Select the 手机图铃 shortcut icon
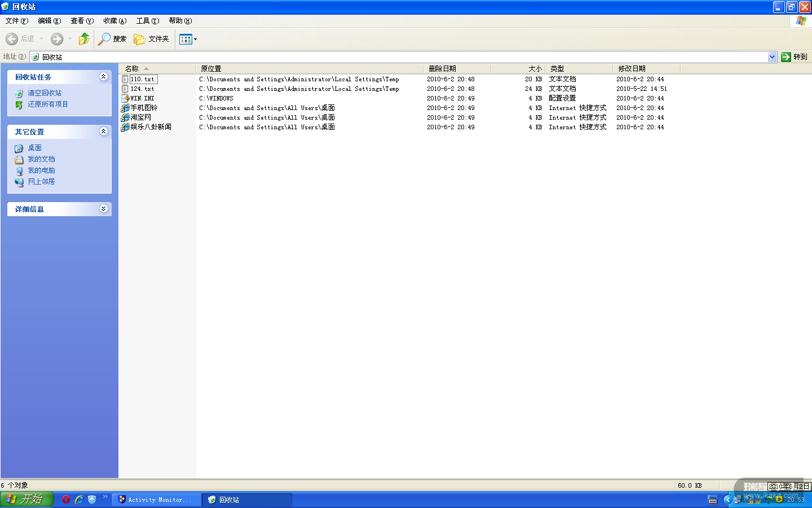The height and width of the screenshot is (508, 812). 125,108
